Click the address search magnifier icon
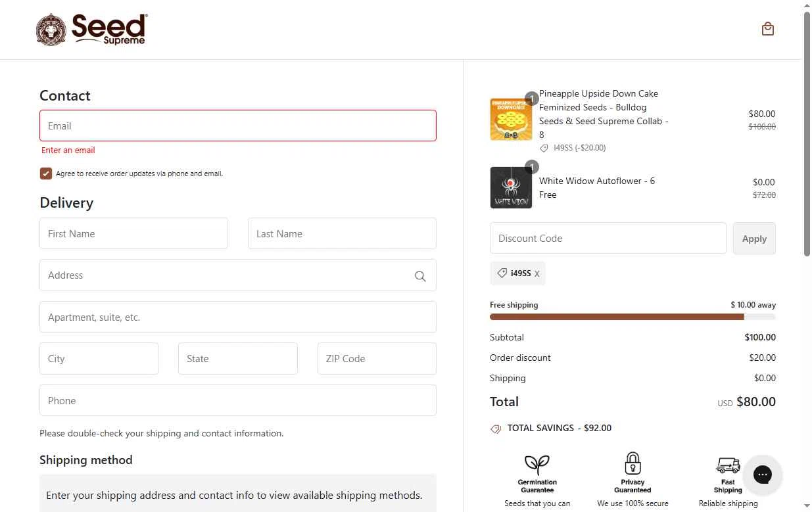The width and height of the screenshot is (812, 512). tap(420, 276)
